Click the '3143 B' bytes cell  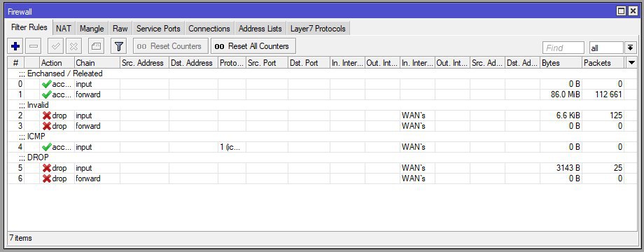tap(561, 168)
